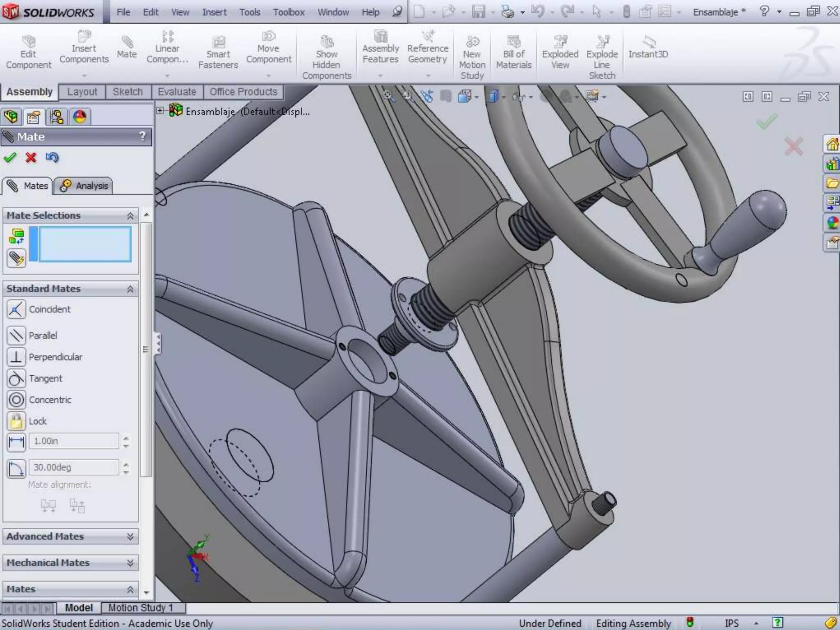The width and height of the screenshot is (840, 630).
Task: Accept mate with green checkmark
Action: [10, 157]
